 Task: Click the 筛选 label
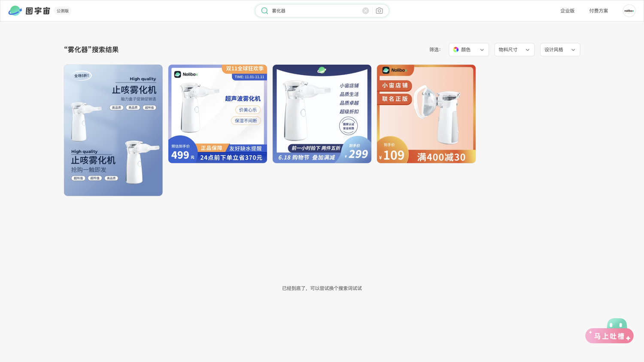click(x=435, y=50)
